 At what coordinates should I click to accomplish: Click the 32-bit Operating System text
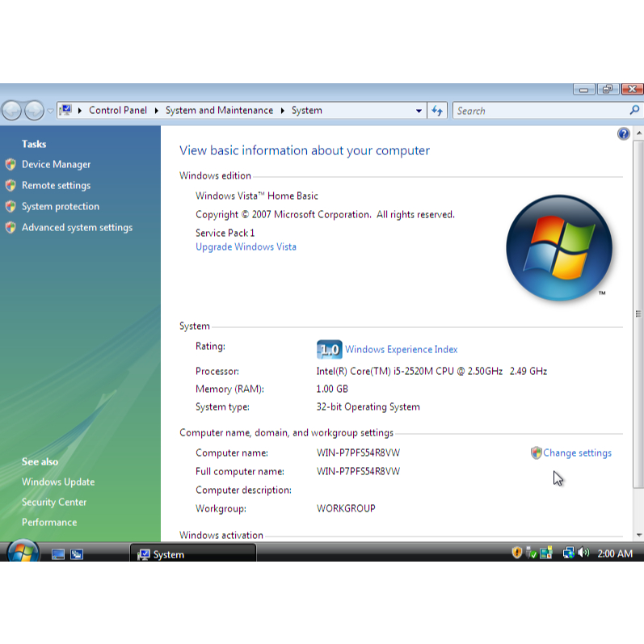[x=368, y=406]
